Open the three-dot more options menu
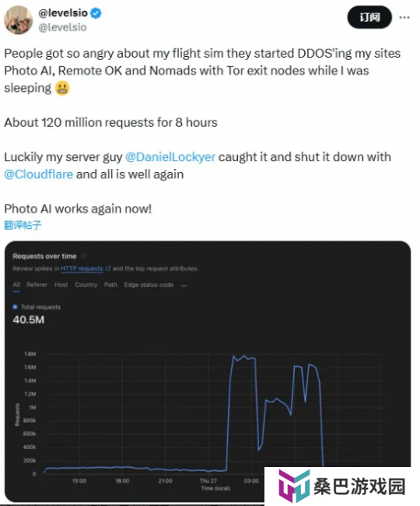This screenshot has height=506, width=420. (x=404, y=17)
